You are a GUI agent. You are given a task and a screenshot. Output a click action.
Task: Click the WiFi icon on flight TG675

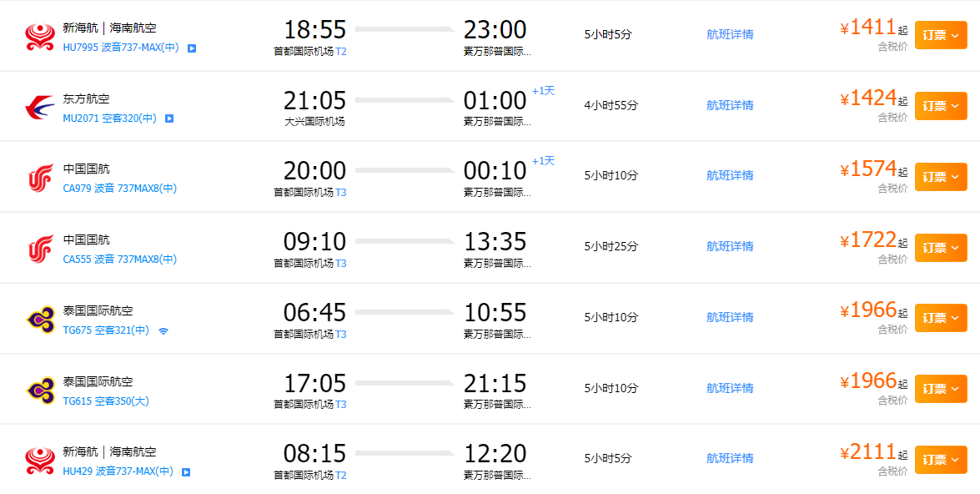(x=163, y=330)
